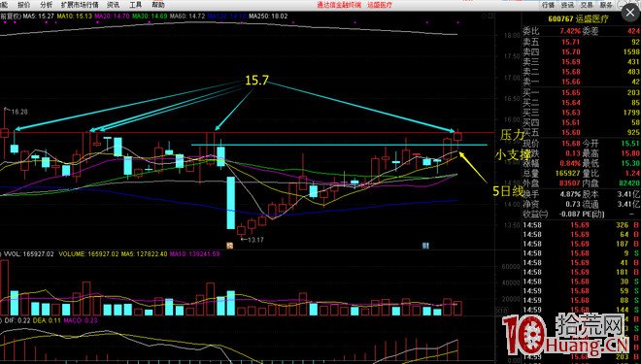
Task: Open the 分析 menu
Action: pyautogui.click(x=47, y=5)
